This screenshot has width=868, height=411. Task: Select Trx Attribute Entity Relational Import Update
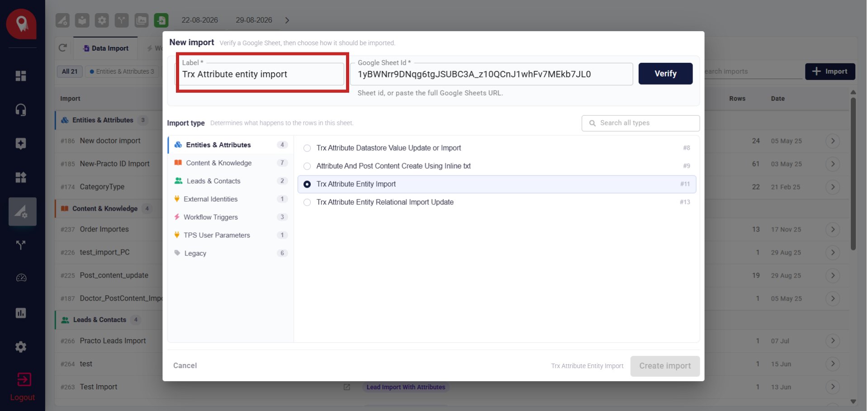(307, 203)
